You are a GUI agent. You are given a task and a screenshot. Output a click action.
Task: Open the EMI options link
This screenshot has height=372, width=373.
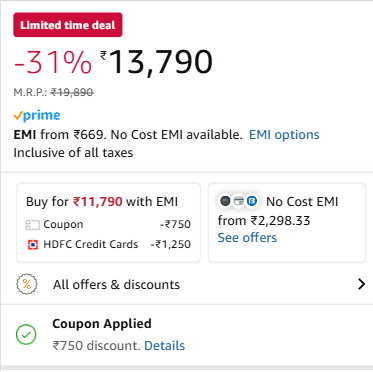tap(284, 135)
